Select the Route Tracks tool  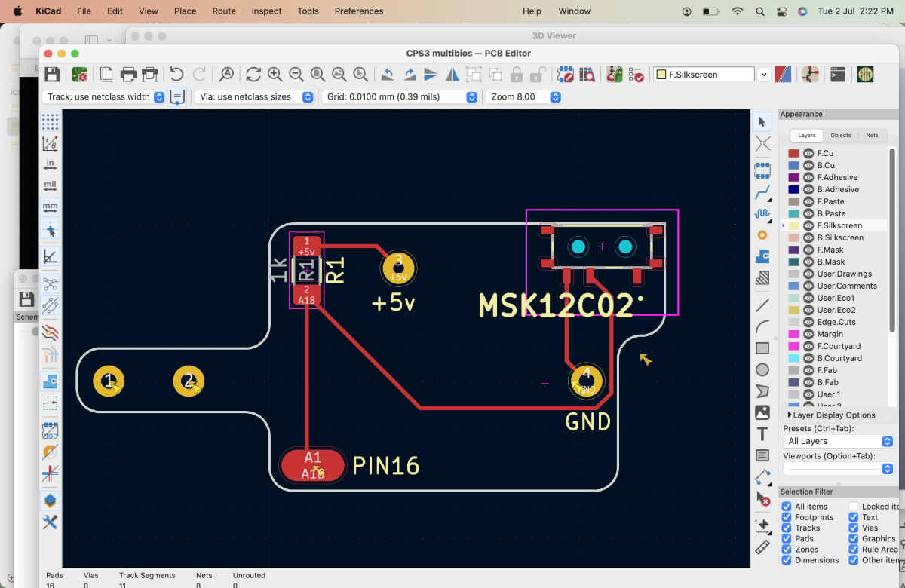[762, 192]
